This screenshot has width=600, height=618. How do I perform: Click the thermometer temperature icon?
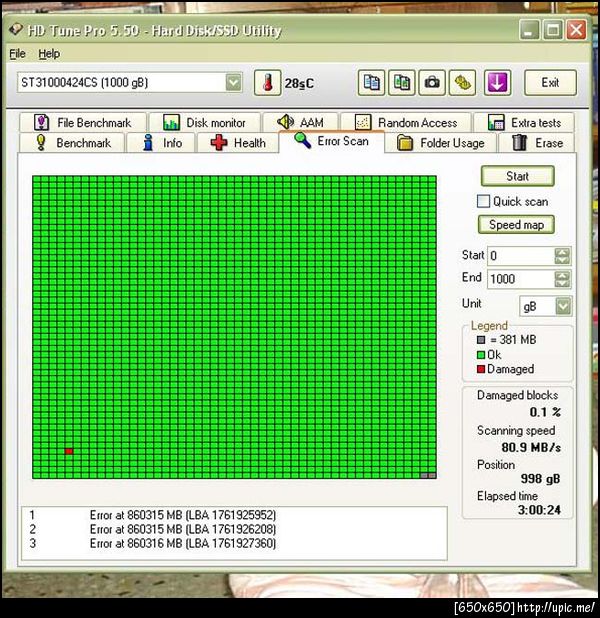tap(268, 83)
